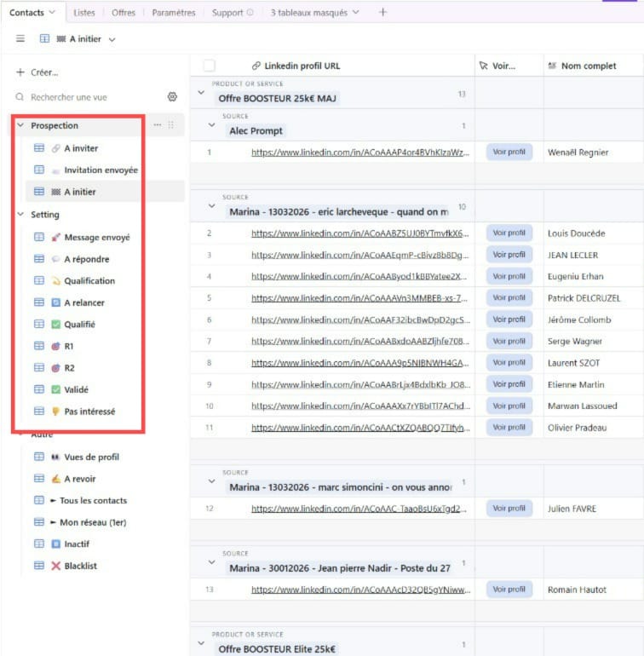Open the LinkedIn URL link for Laurent SZOT
This screenshot has height=656, width=644.
(359, 363)
